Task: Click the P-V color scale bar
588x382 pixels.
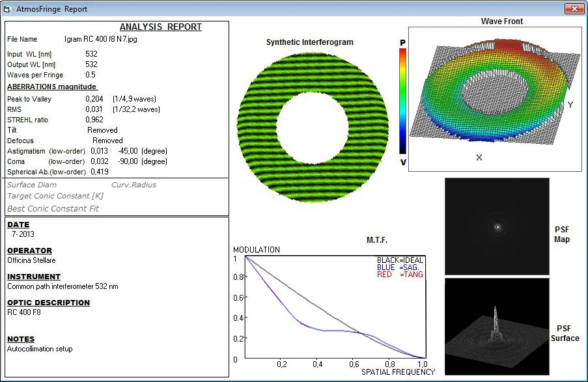Action: pyautogui.click(x=403, y=102)
